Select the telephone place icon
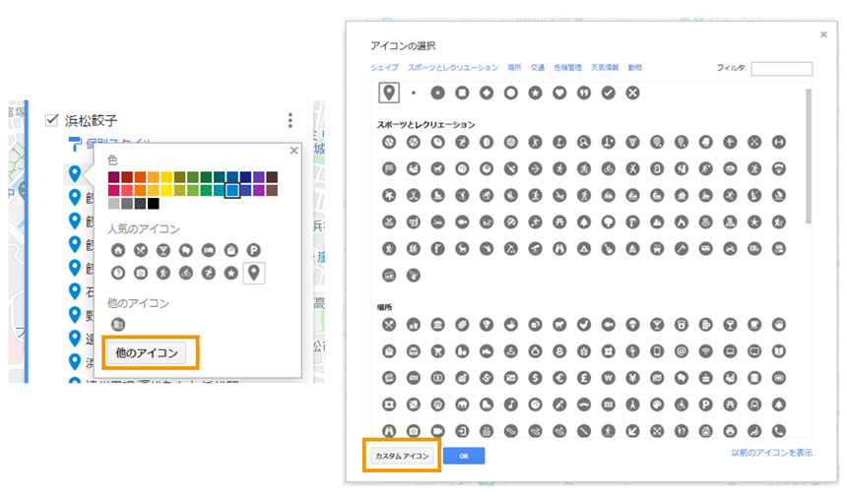Screen dimensions: 847x504 [x=778, y=430]
